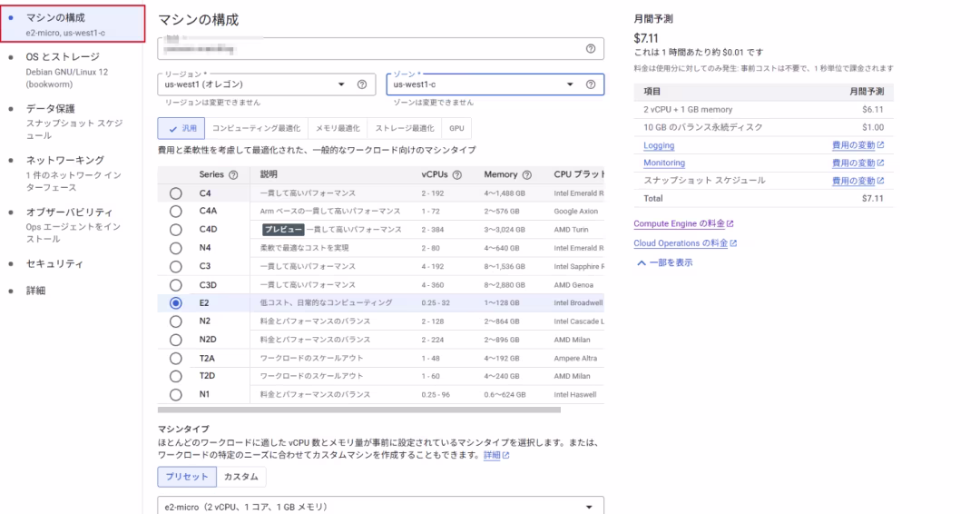Click help icon beside vCPUs column header
Image resolution: width=980 pixels, height=514 pixels.
pyautogui.click(x=456, y=175)
